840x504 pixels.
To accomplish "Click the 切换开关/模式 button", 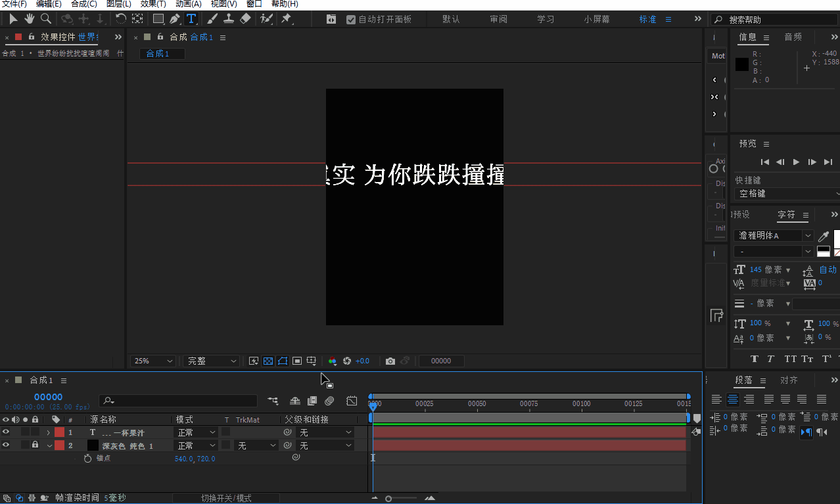I will pos(225,498).
